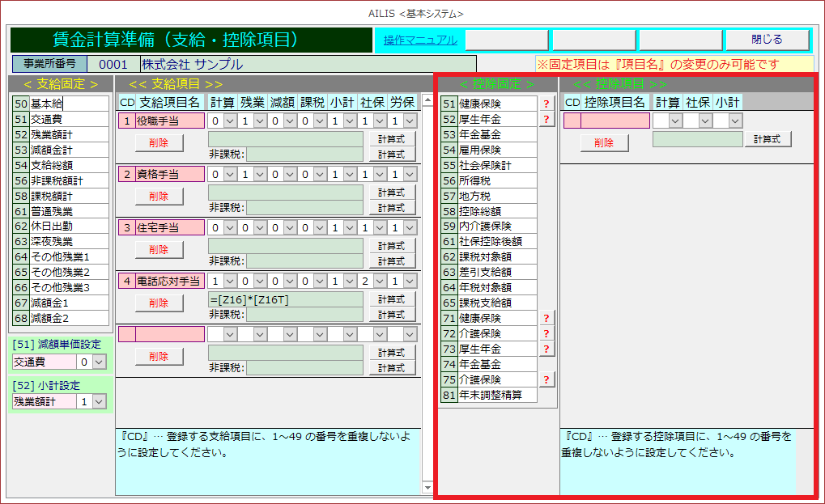Expand the 交通費 dropdown under 減額単価設定

click(x=99, y=362)
